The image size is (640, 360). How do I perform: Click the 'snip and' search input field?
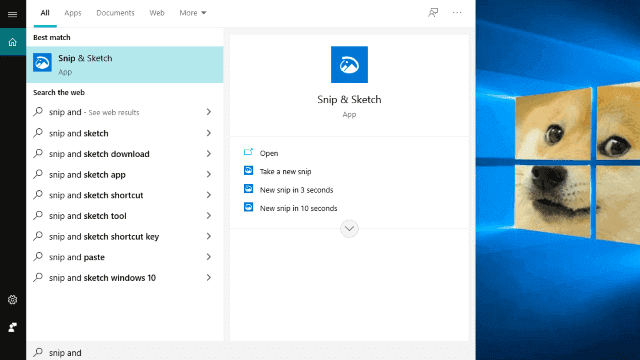(251, 352)
